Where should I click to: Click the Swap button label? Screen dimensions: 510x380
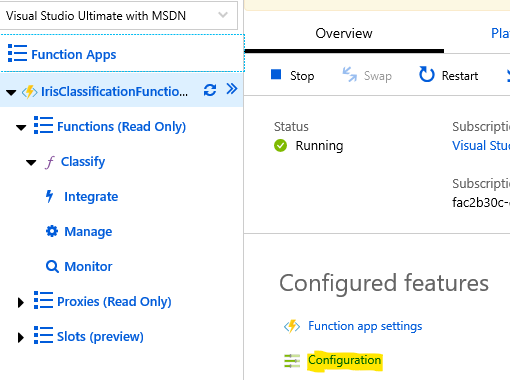coord(378,76)
